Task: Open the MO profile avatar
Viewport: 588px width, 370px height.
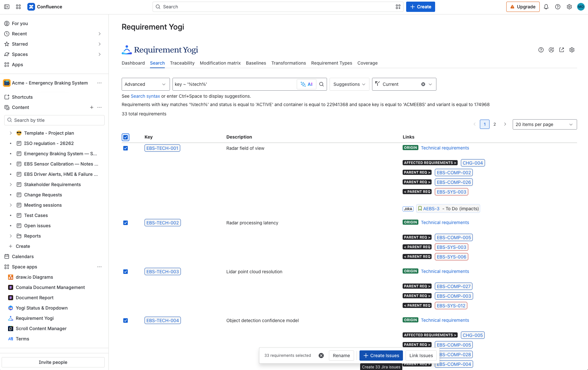Action: (581, 7)
